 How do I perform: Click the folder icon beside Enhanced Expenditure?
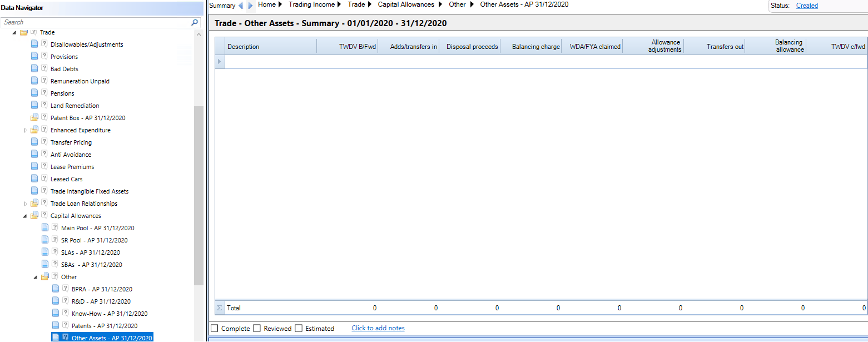tap(34, 130)
